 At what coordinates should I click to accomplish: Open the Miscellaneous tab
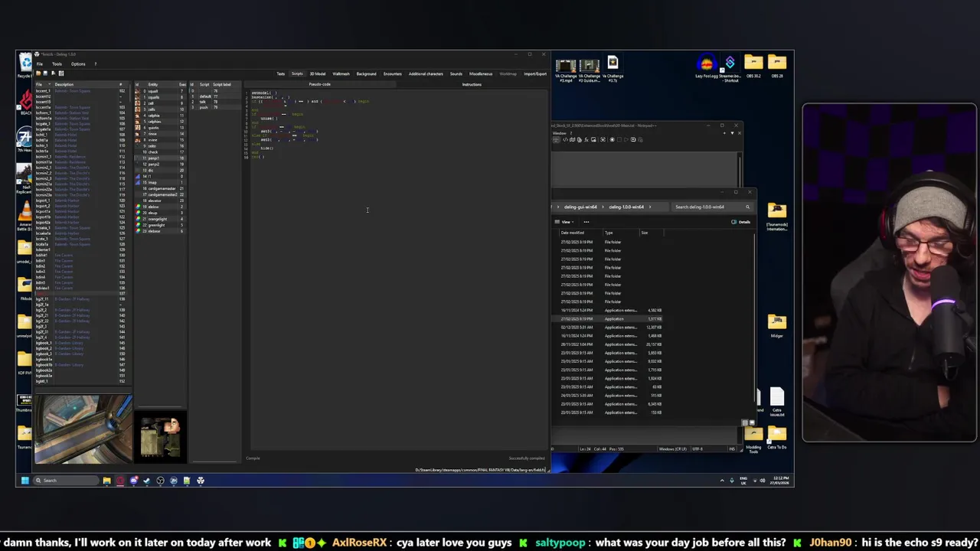(x=481, y=74)
